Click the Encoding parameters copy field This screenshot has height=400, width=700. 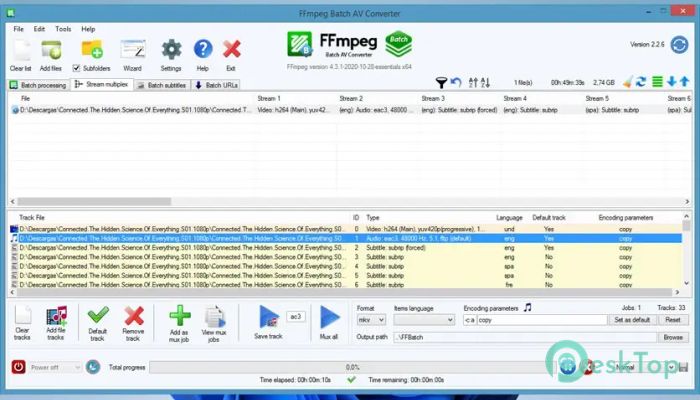(x=542, y=320)
